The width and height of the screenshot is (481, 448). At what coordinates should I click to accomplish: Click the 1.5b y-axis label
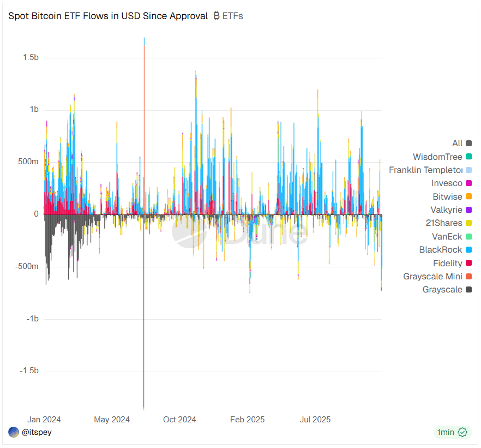point(31,57)
